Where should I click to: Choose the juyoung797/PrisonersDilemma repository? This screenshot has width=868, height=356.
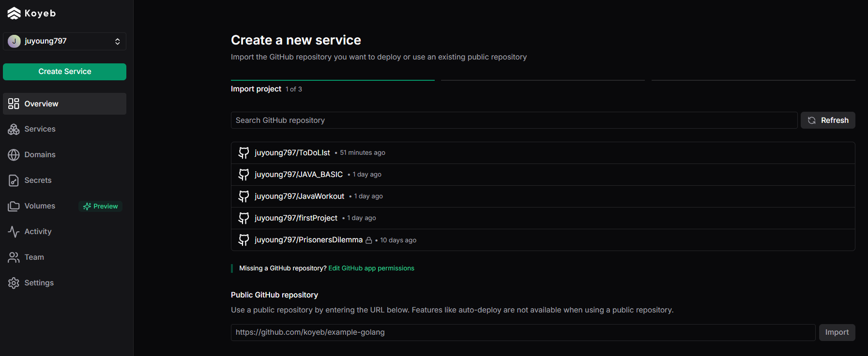(543, 240)
